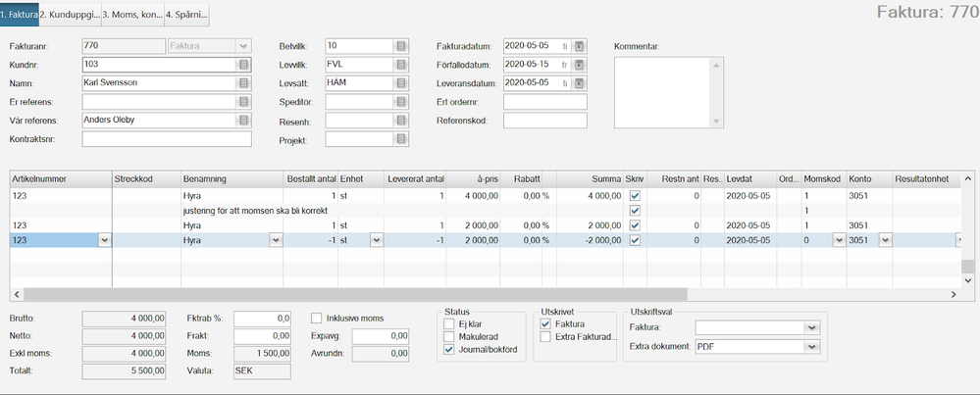The height and width of the screenshot is (395, 980).
Task: Open Levsätt lookup list icon
Action: click(x=401, y=83)
